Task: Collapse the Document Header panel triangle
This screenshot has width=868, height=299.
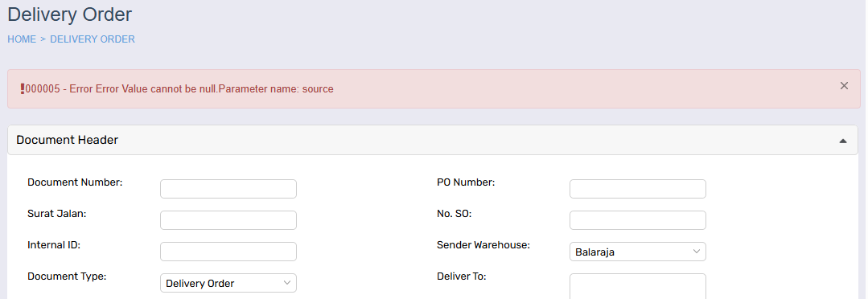Action: (842, 141)
